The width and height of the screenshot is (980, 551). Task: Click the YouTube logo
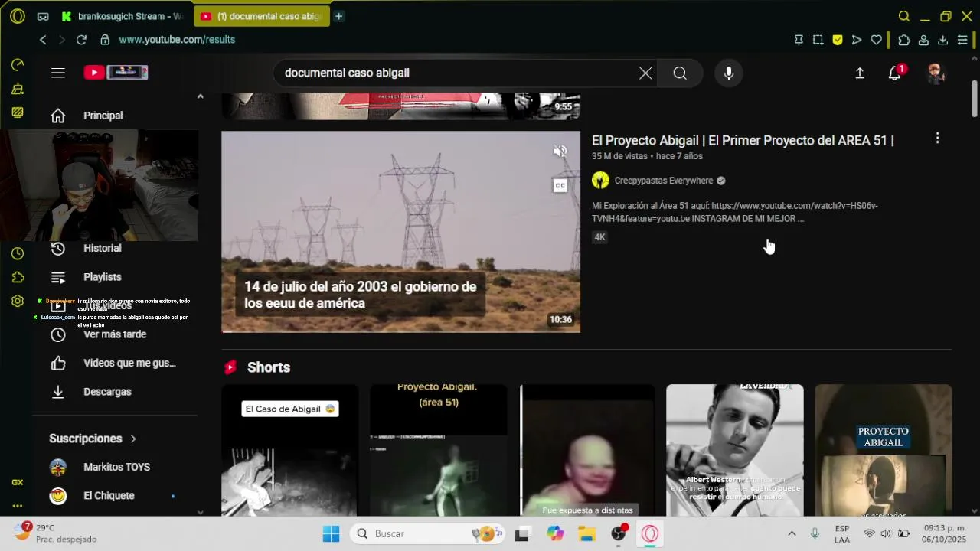[x=116, y=73]
